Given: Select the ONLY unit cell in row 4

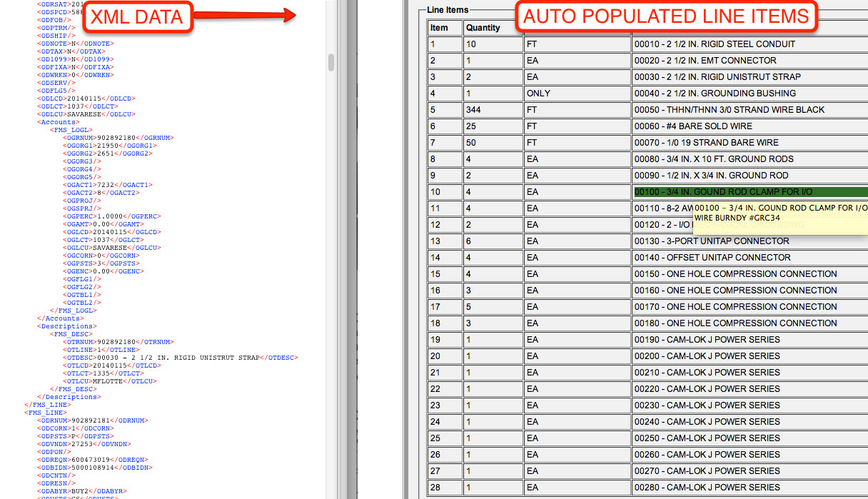Looking at the screenshot, I should (x=577, y=94).
